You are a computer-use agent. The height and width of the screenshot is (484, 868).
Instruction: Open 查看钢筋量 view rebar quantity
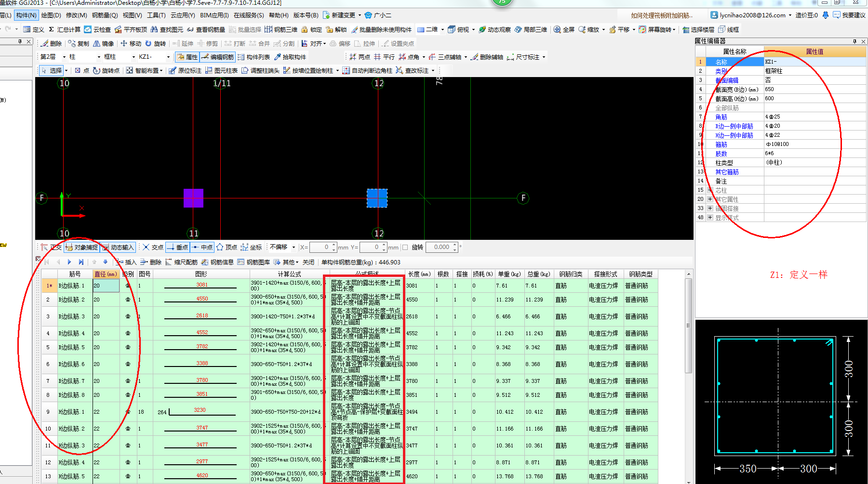point(206,29)
